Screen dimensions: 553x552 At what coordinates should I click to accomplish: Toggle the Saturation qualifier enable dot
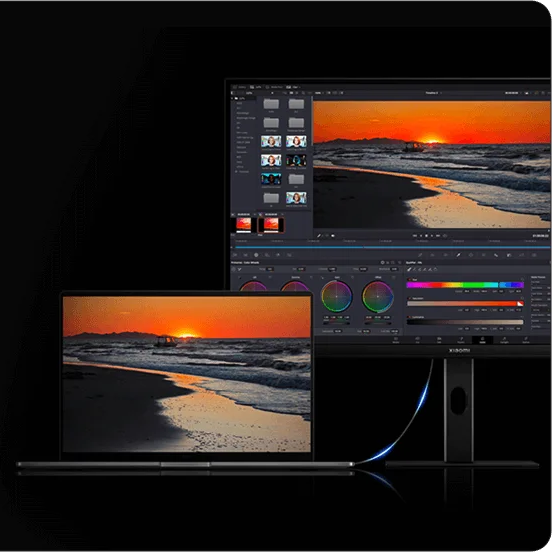[x=409, y=298]
